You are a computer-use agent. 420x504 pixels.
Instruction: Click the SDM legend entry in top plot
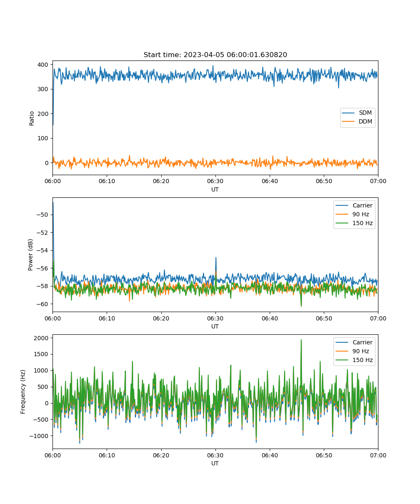coord(365,113)
